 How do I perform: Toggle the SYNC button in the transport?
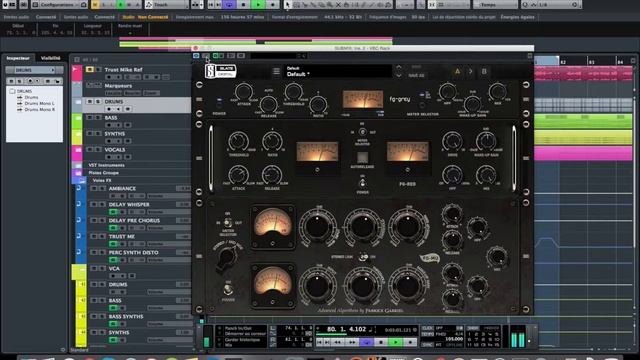point(427,345)
